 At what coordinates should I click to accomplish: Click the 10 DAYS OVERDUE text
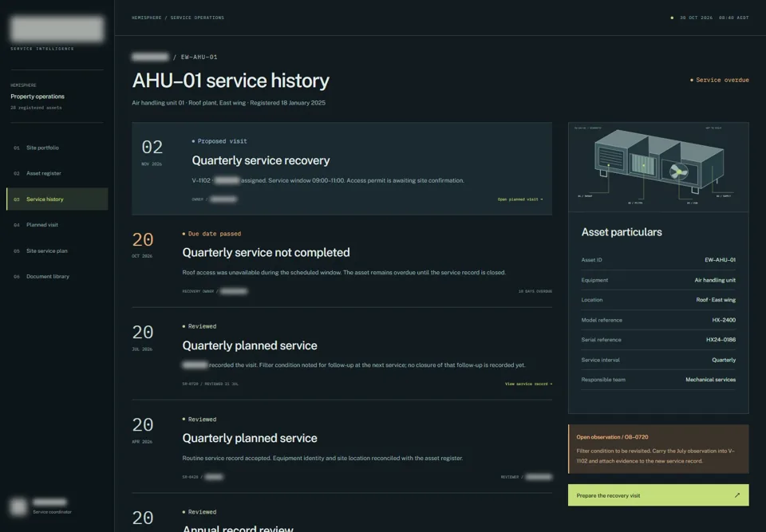[535, 291]
